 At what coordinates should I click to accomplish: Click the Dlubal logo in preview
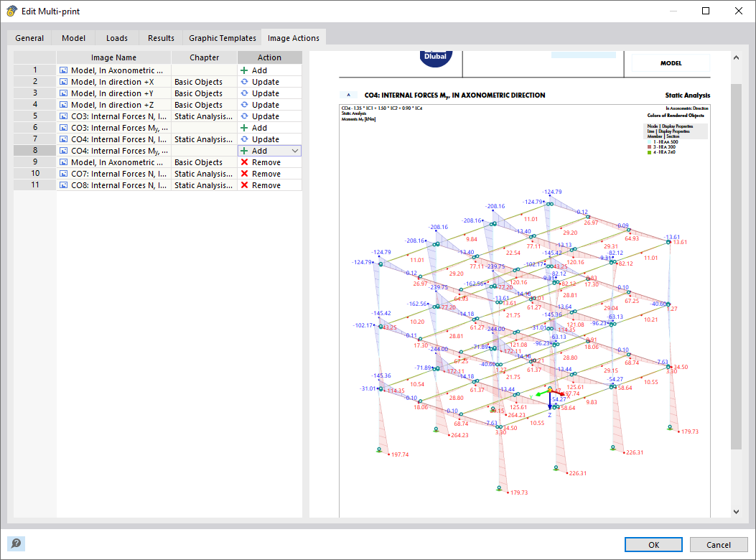(435, 58)
